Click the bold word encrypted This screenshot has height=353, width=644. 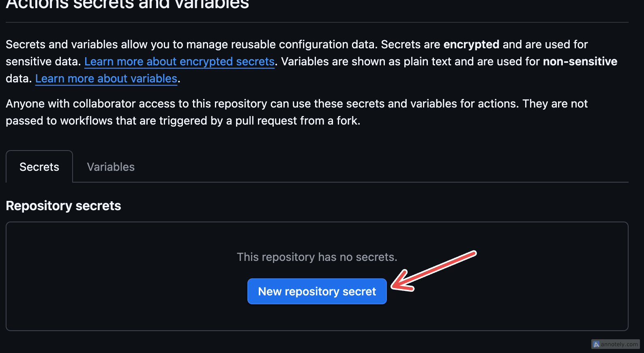coord(471,45)
